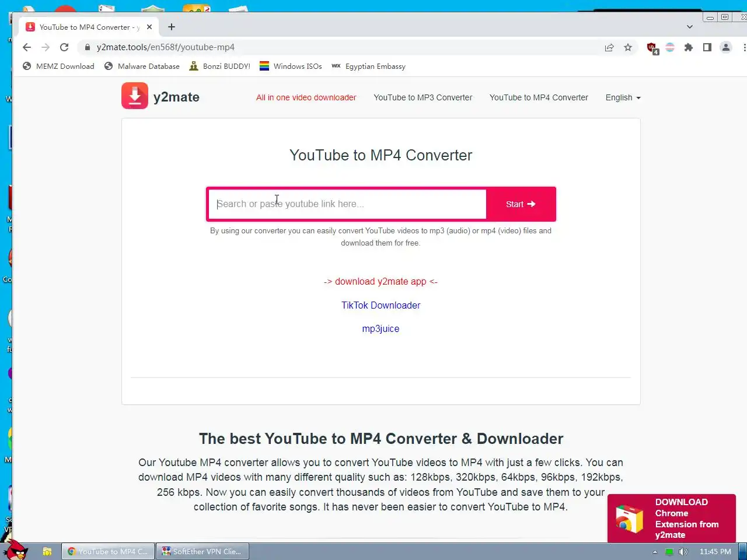Focus the search or paste youtube link field
Viewport: 747px width, 560px height.
coord(347,204)
